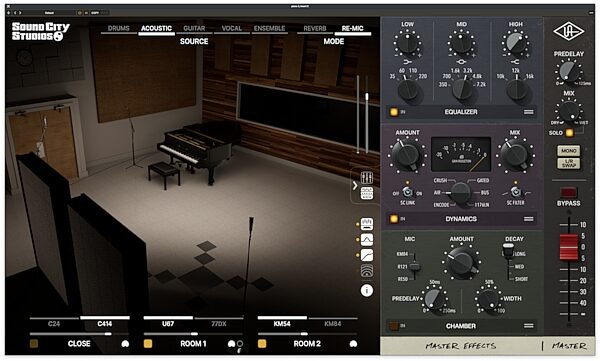Click the master PREDELAY knob
The width and height of the screenshot is (600, 361).
(568, 71)
